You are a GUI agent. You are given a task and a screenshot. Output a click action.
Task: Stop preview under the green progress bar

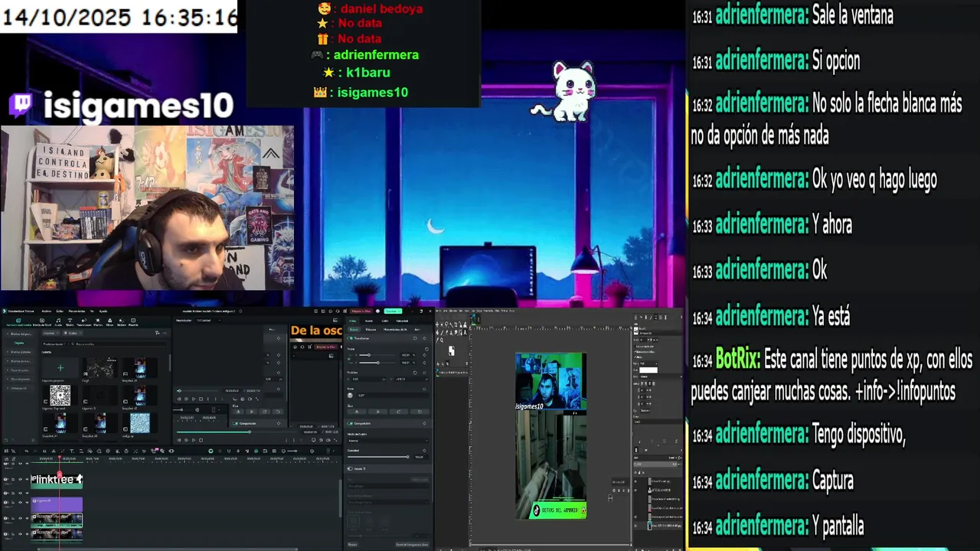point(201,440)
